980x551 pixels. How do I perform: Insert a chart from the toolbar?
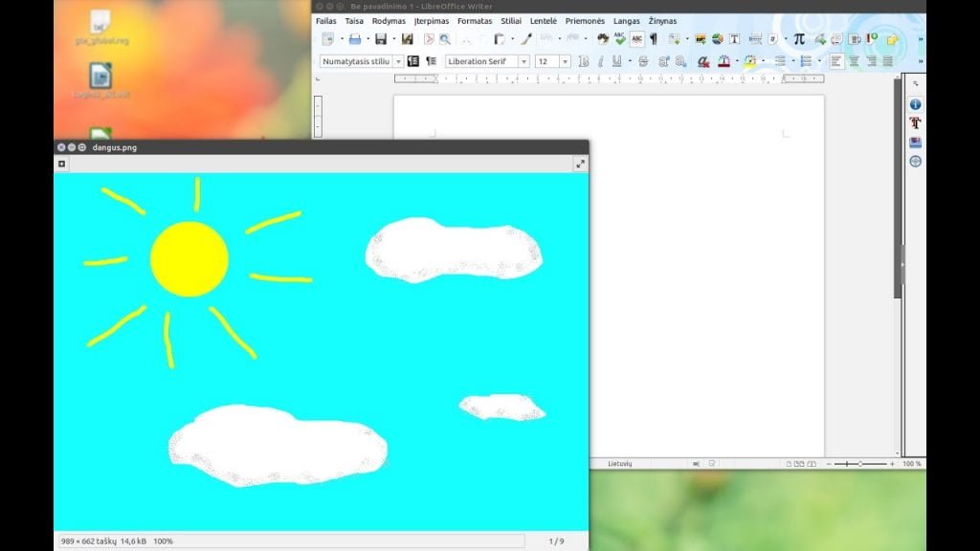pyautogui.click(x=718, y=39)
